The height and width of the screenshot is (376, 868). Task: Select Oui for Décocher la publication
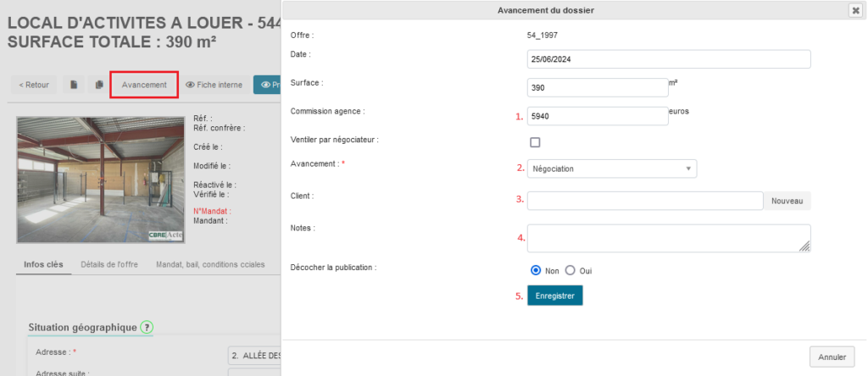pos(570,271)
